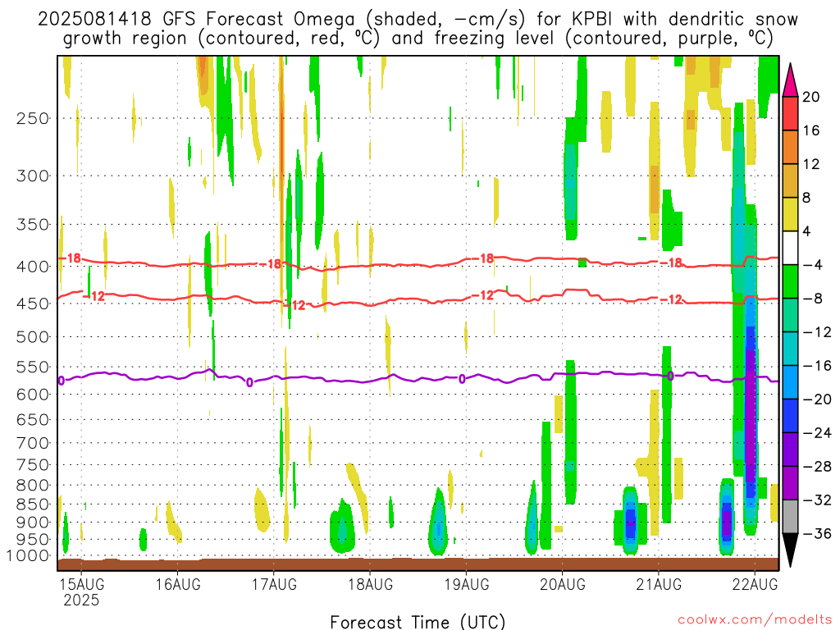Click the 2025 year label under 15AUG
Screen dimensions: 840x630
coord(81,600)
